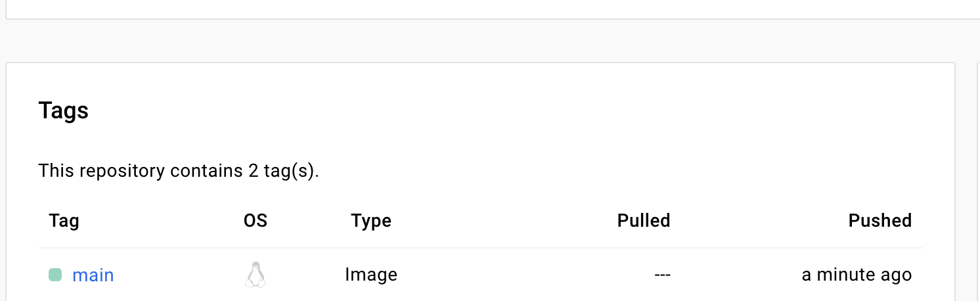Click the 'This repository contains 2 tag(s).' text
This screenshot has height=301, width=980.
179,171
